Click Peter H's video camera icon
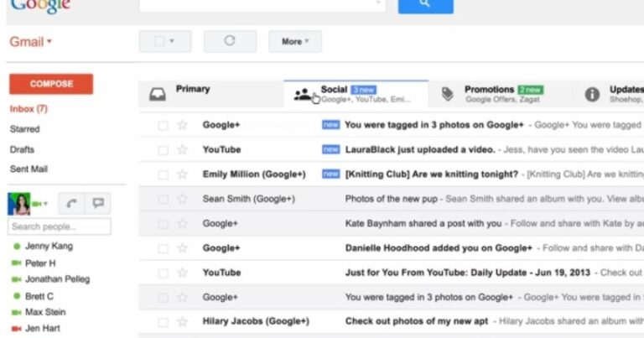 (x=17, y=263)
